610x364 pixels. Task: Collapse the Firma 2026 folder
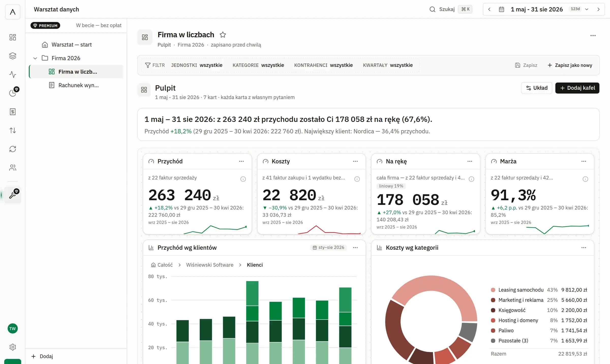click(35, 58)
